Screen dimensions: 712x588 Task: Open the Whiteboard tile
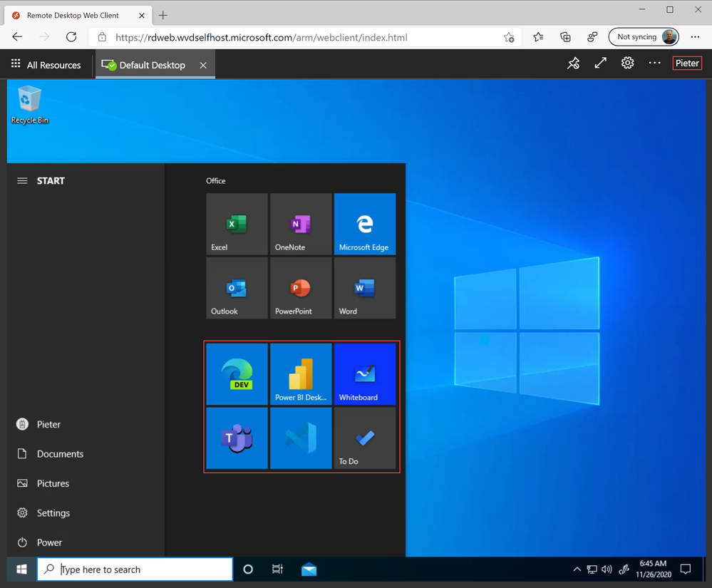[365, 373]
